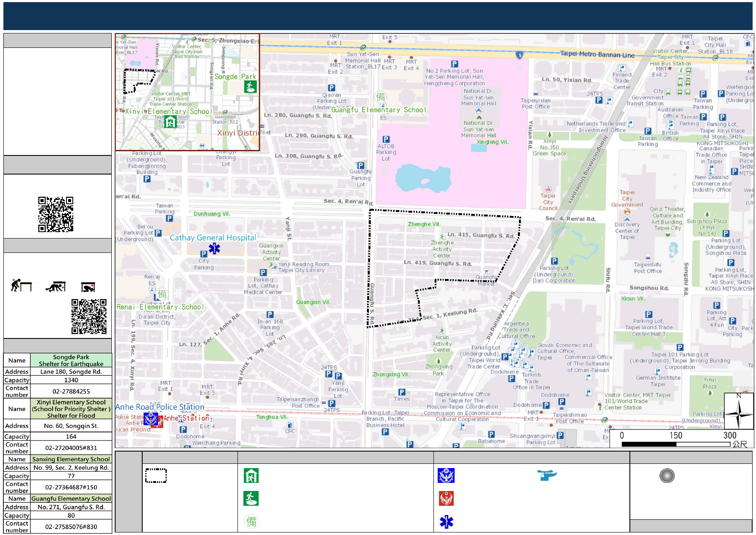
Task: Click the 'Guangfu Elementary School' cell in the table
Action: click(x=71, y=499)
